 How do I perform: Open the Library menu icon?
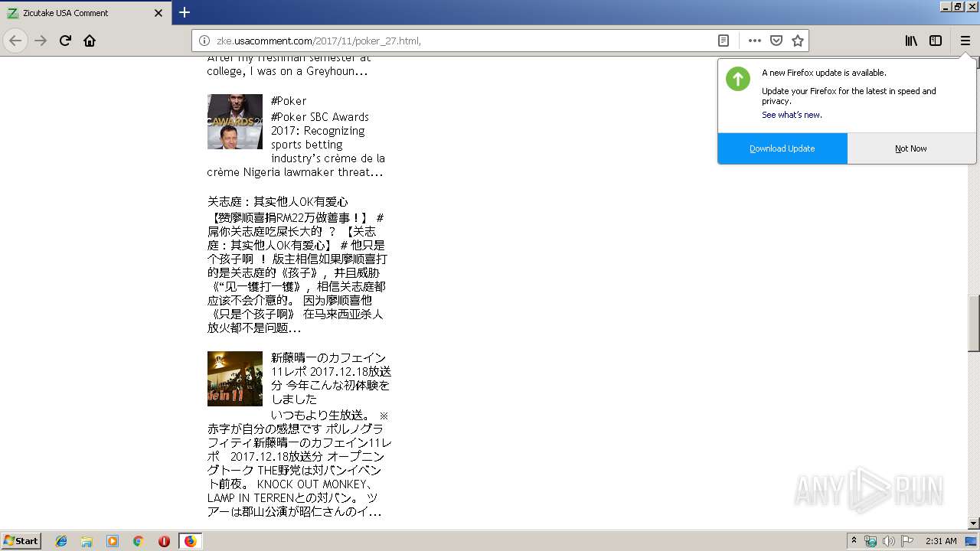pyautogui.click(x=911, y=41)
